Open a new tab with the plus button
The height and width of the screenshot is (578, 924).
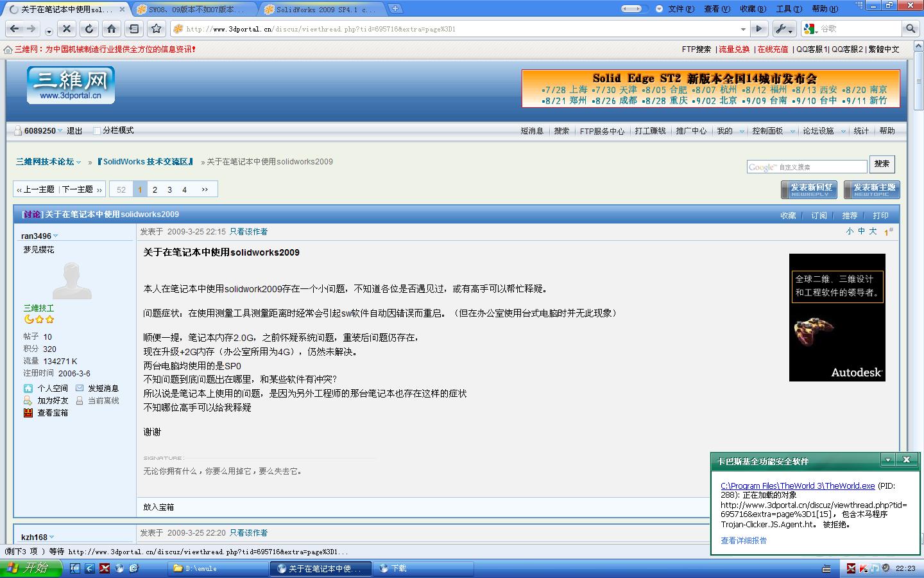tap(395, 9)
